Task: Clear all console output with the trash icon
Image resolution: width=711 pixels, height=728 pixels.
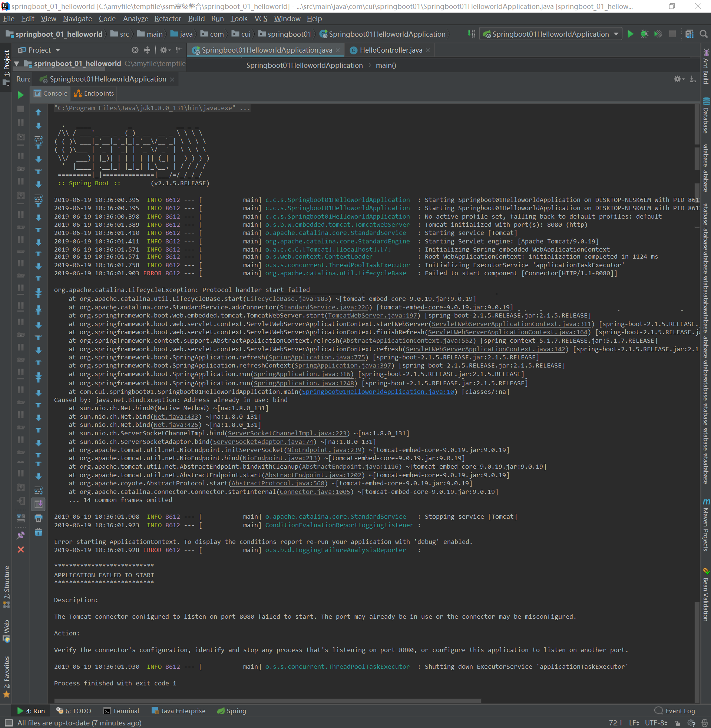Action: [39, 532]
